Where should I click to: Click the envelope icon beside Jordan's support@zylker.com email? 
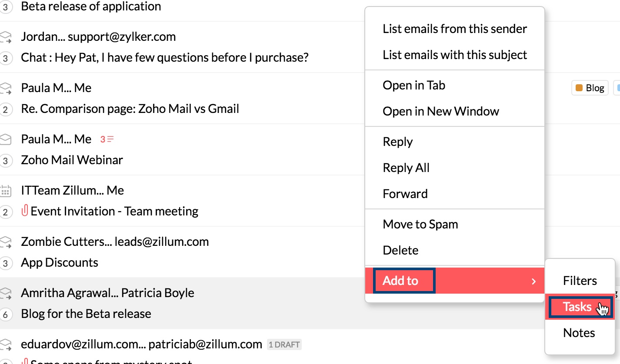5,37
